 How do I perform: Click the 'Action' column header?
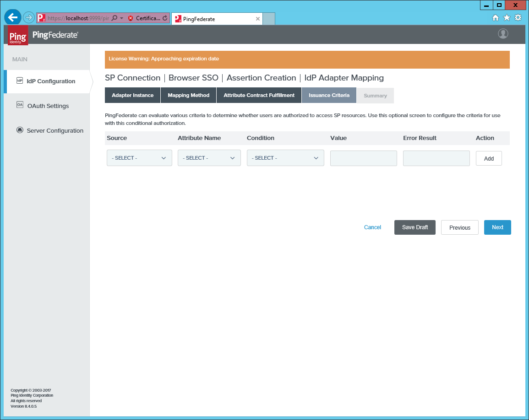point(485,138)
